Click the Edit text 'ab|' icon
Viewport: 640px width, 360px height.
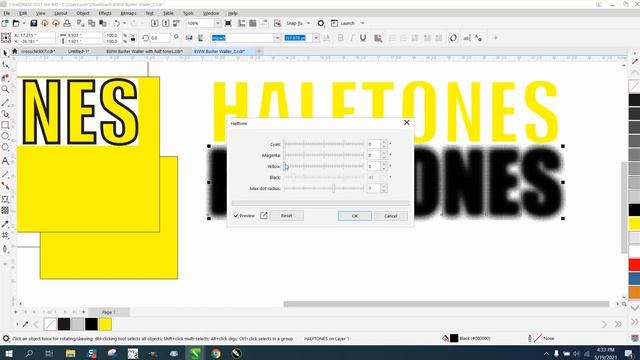click(467, 38)
